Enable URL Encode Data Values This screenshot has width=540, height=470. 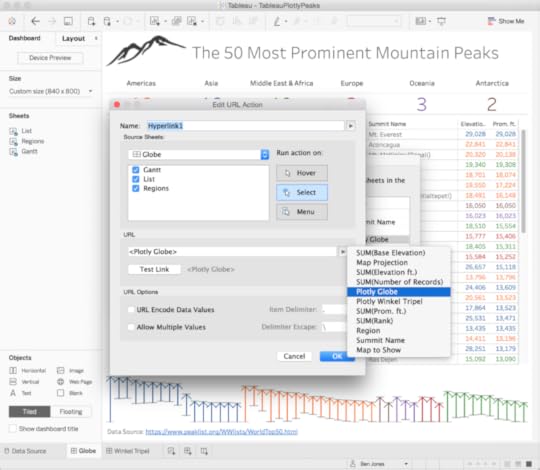tap(131, 310)
